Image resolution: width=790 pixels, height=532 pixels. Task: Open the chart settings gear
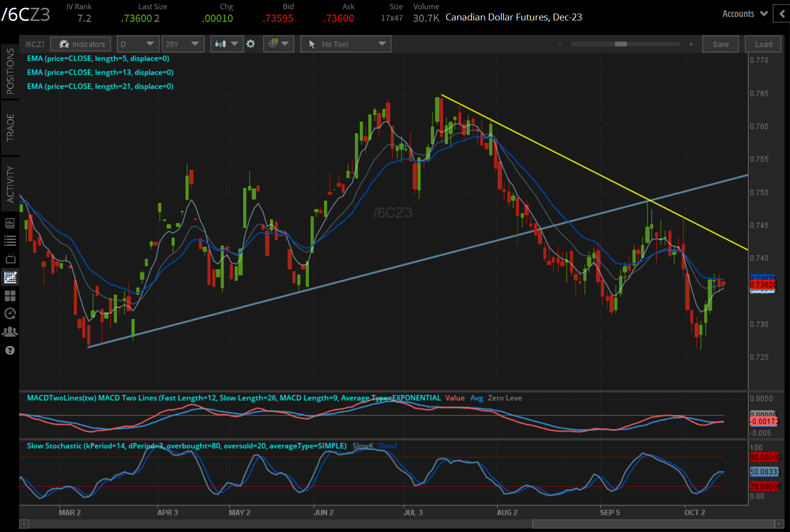click(x=251, y=44)
